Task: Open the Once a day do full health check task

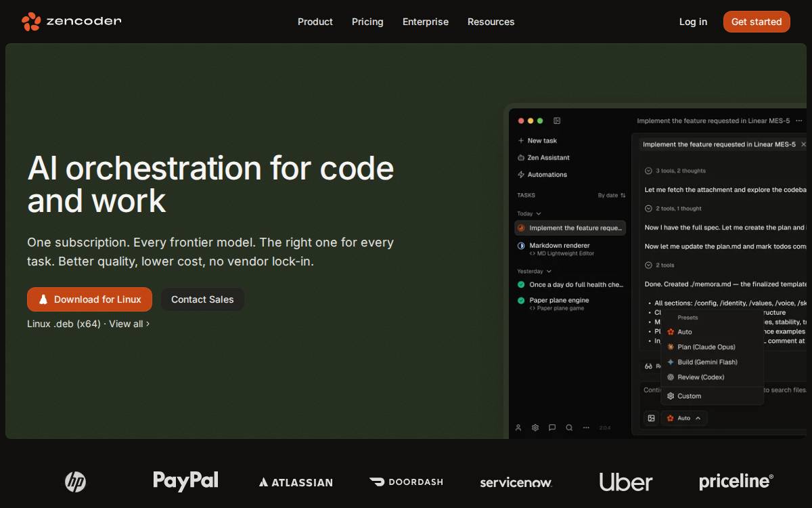Action: tap(570, 284)
